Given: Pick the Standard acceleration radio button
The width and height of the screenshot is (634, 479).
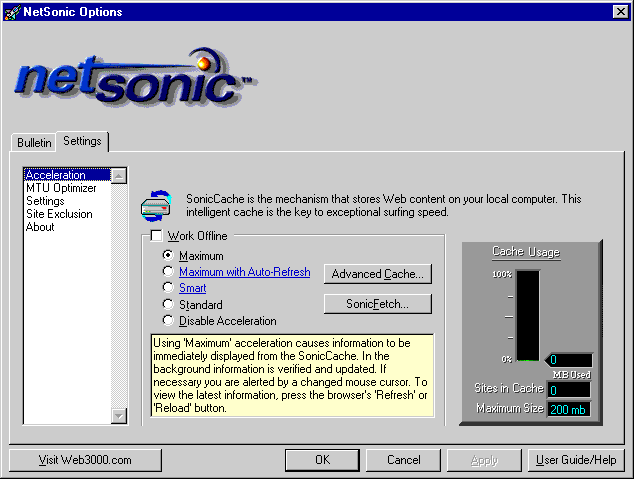Looking at the screenshot, I should tap(168, 304).
